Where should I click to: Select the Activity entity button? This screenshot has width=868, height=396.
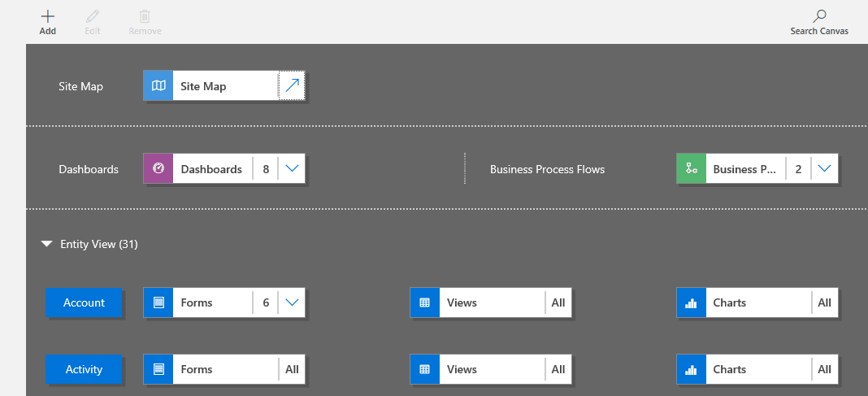[x=84, y=369]
